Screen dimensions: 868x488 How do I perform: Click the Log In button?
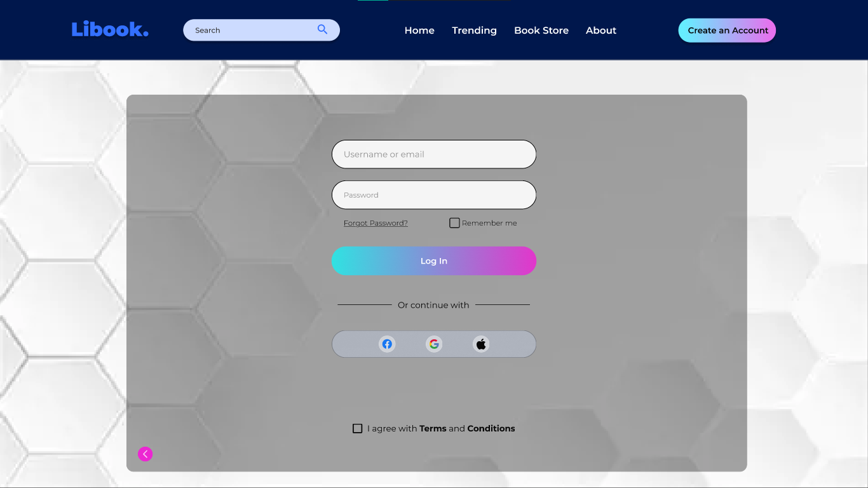[x=434, y=261]
